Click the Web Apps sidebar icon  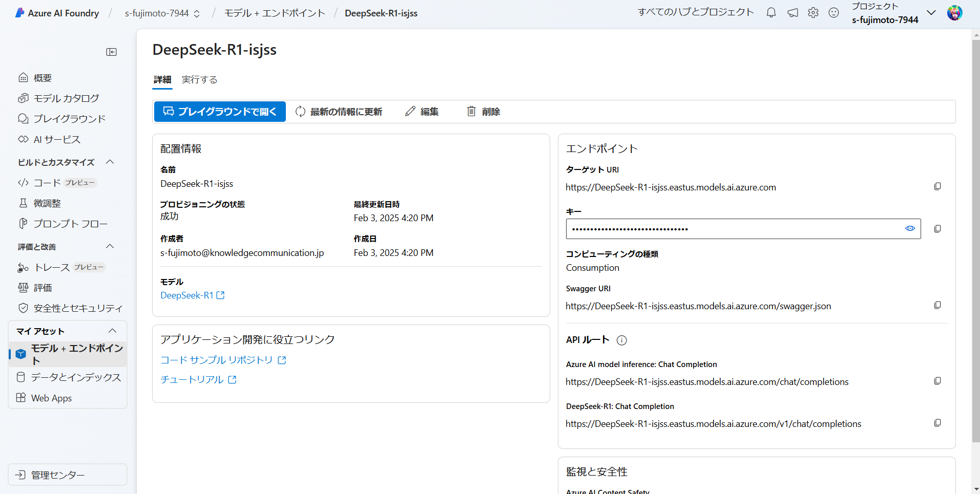click(x=20, y=398)
